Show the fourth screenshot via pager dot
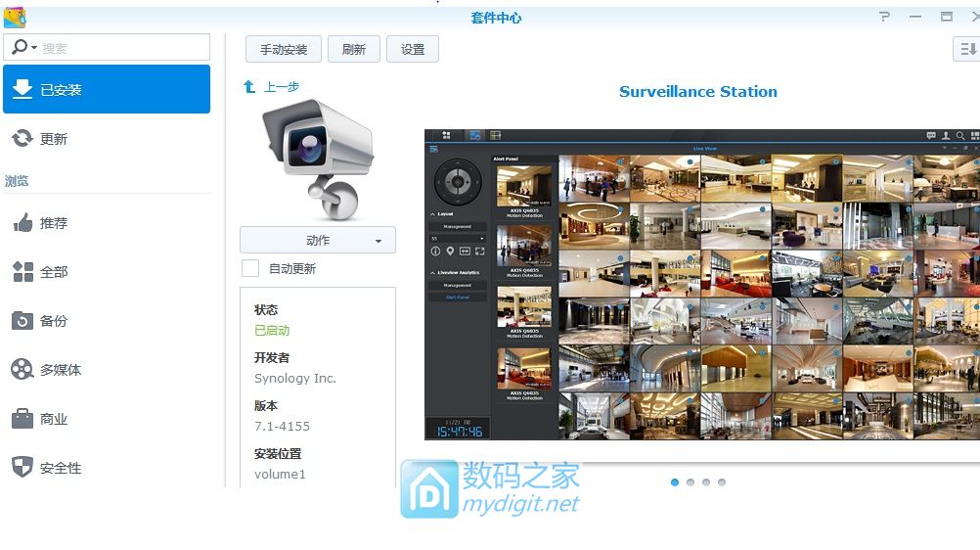The height and width of the screenshot is (550, 980). [x=721, y=482]
